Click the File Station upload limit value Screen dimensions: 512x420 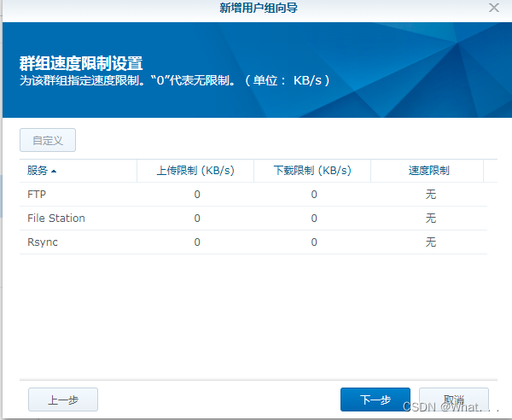tap(197, 219)
